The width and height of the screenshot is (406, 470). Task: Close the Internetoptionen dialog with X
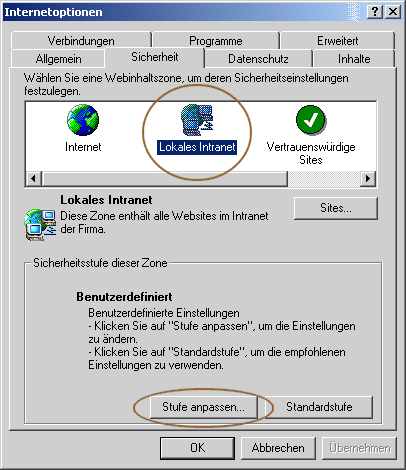(393, 12)
